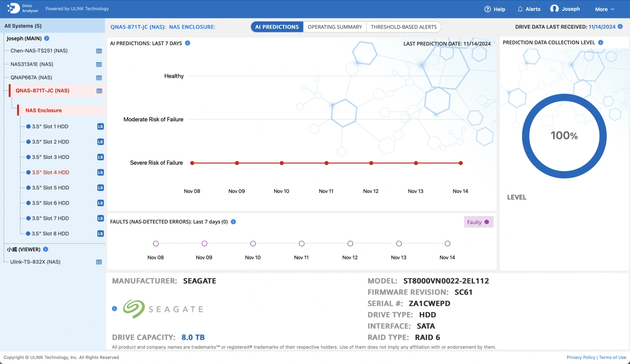Image resolution: width=630 pixels, height=364 pixels.
Task: Open the Threshold-Based Alerts tab
Action: pos(404,27)
